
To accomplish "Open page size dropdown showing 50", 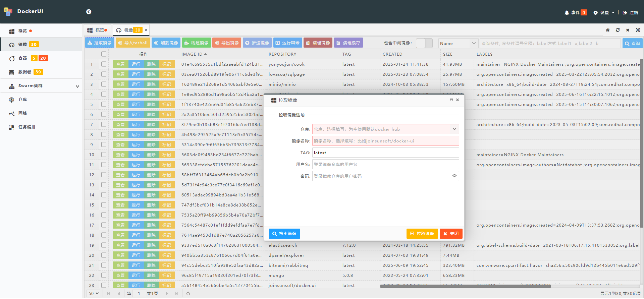I will pyautogui.click(x=94, y=294).
